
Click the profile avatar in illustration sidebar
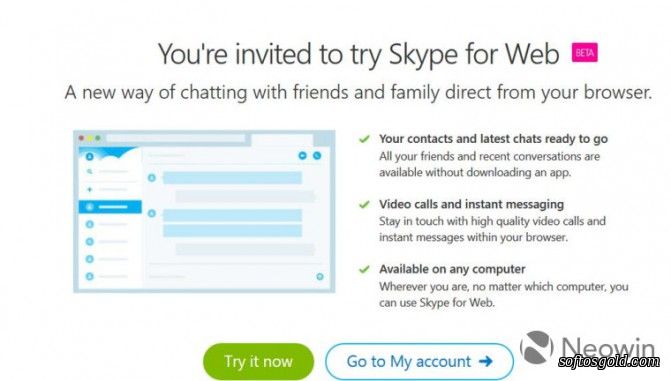click(x=89, y=156)
